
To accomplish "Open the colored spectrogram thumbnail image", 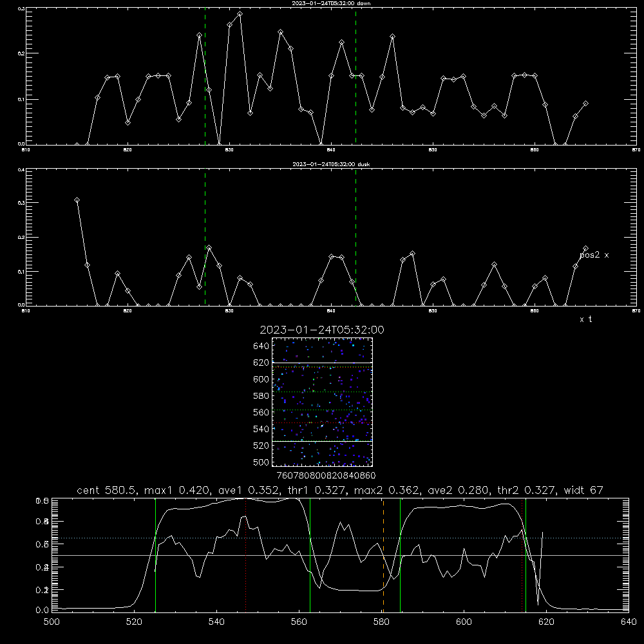I will 322,402.
